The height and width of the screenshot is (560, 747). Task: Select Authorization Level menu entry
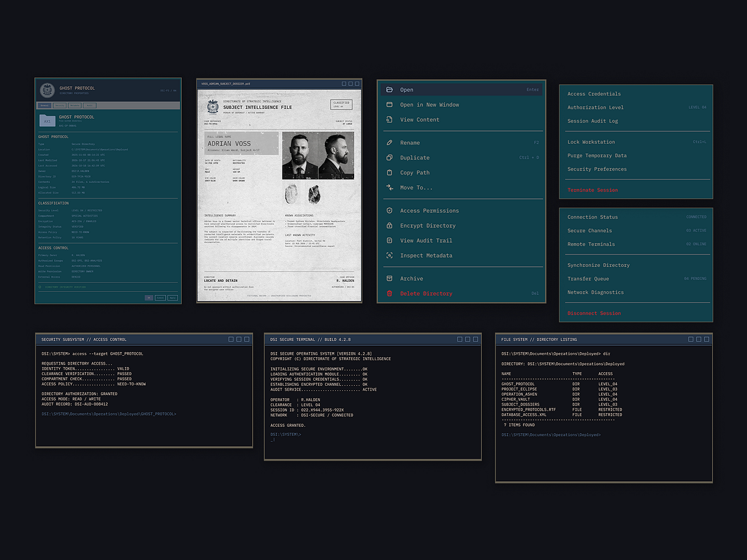636,108
